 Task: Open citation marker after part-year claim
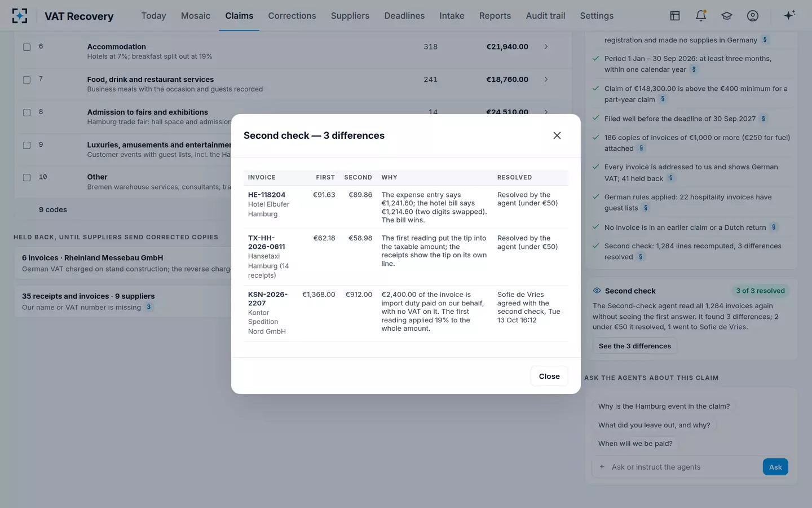tap(663, 99)
